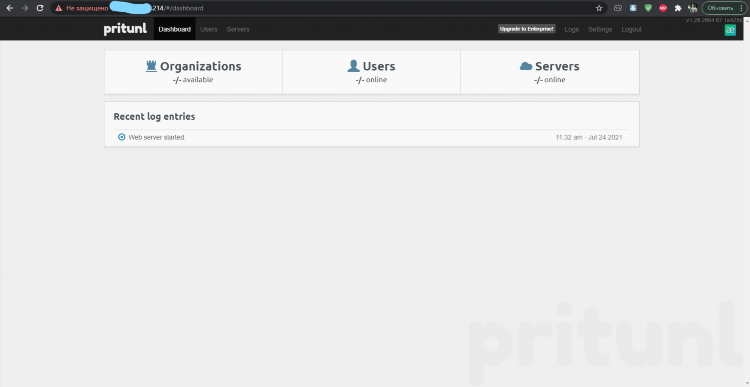Click the 'Web server started.' log entry
Image resolution: width=750 pixels, height=387 pixels.
[x=157, y=137]
